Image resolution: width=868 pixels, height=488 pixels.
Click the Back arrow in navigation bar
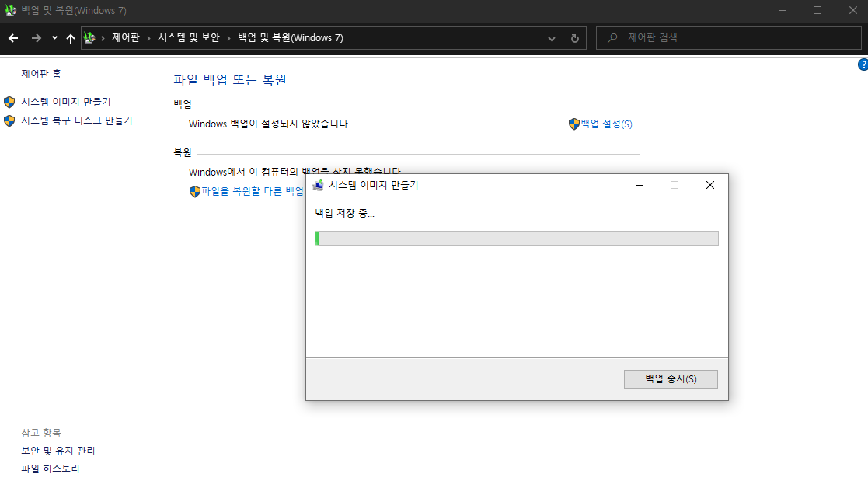pos(13,37)
